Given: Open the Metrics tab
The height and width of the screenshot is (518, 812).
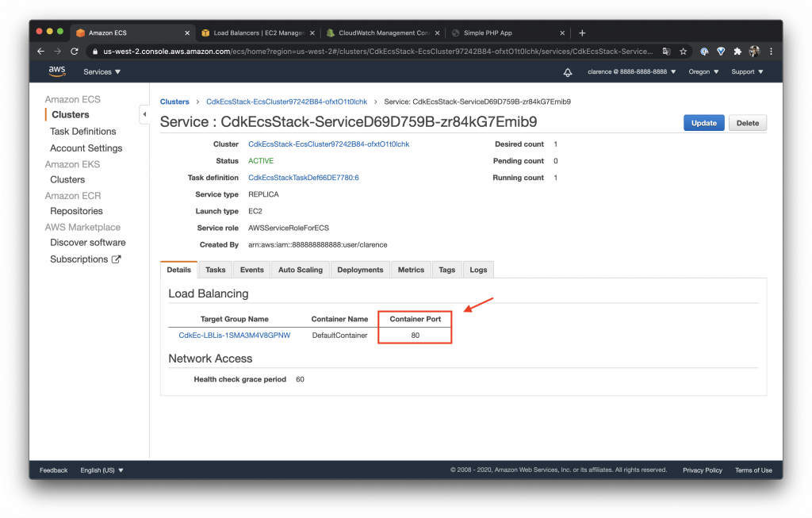Looking at the screenshot, I should pyautogui.click(x=412, y=270).
